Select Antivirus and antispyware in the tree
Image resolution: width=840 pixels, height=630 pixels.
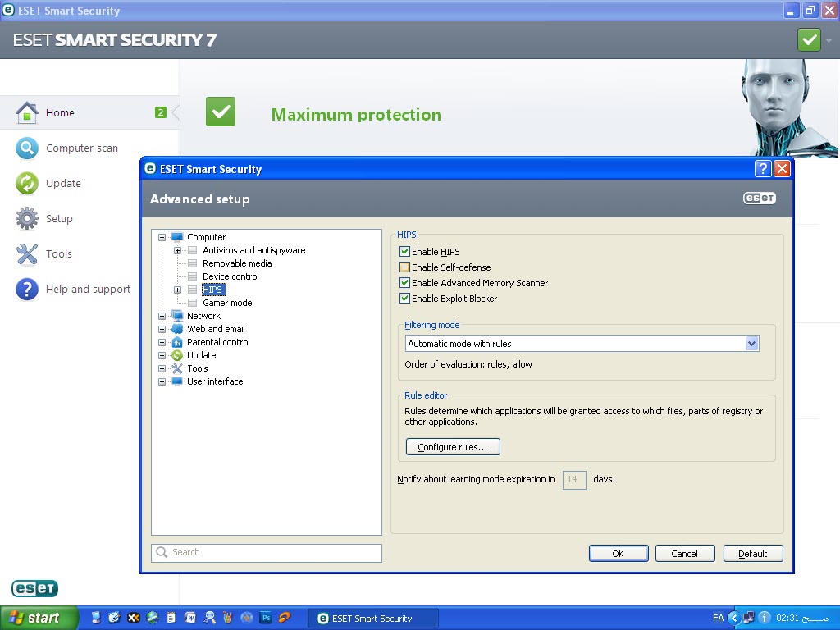pyautogui.click(x=254, y=250)
